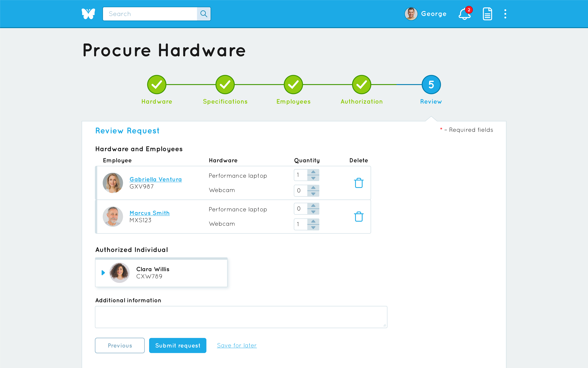
Task: Click the search magnifier icon
Action: tap(204, 14)
